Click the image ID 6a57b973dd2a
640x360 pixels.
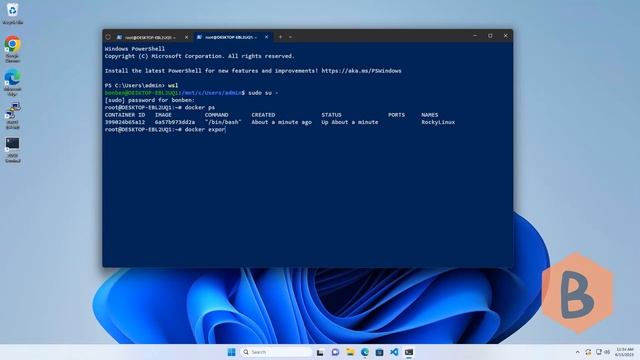[x=175, y=122]
